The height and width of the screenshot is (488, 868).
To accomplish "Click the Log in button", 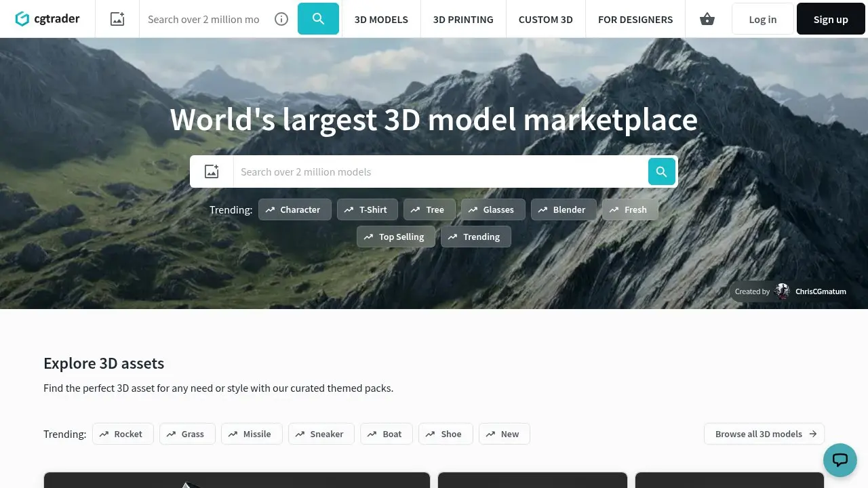I will [763, 19].
